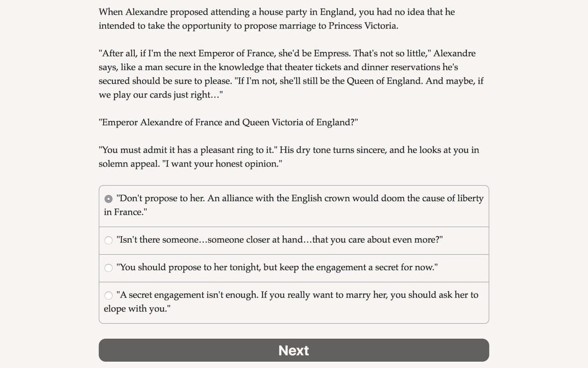Select "You should propose to her tonight" option

click(x=293, y=267)
